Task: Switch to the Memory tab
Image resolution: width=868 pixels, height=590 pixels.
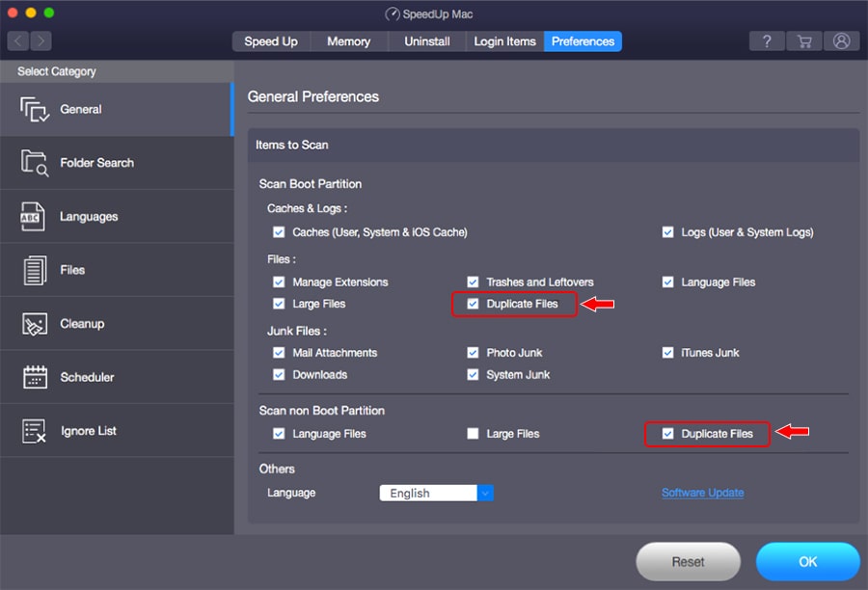Action: (349, 41)
